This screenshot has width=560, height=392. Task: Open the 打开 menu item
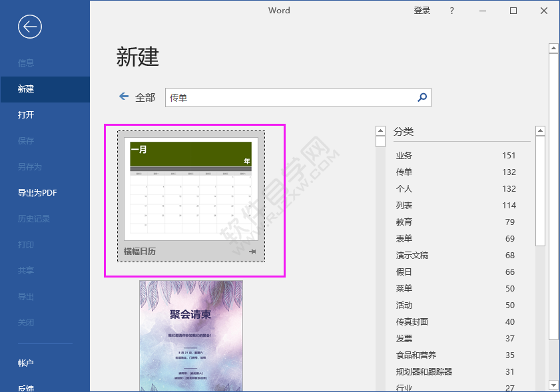tap(26, 115)
